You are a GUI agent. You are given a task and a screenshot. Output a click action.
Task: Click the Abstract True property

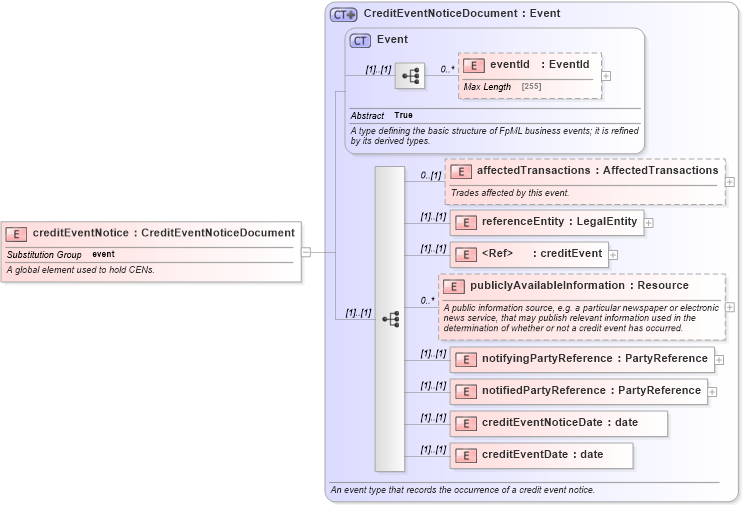point(381,115)
